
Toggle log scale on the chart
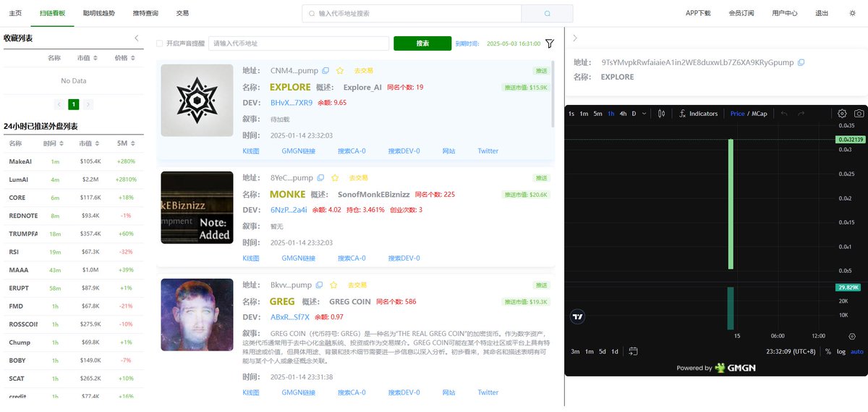coord(841,351)
